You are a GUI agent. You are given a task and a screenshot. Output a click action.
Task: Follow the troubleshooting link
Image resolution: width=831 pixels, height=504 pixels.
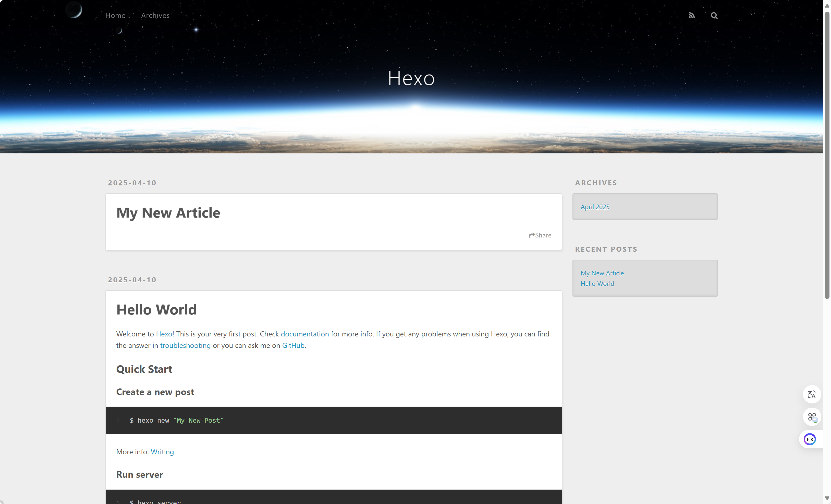[x=185, y=345]
